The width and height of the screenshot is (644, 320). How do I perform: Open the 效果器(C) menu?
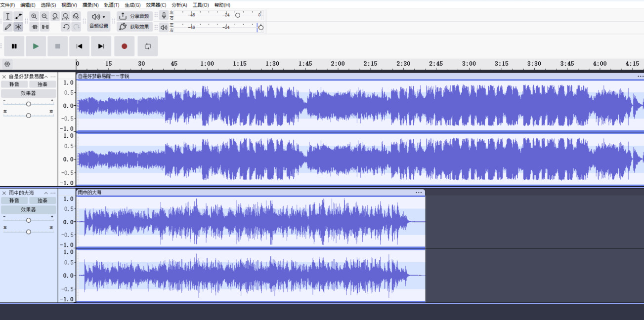156,5
